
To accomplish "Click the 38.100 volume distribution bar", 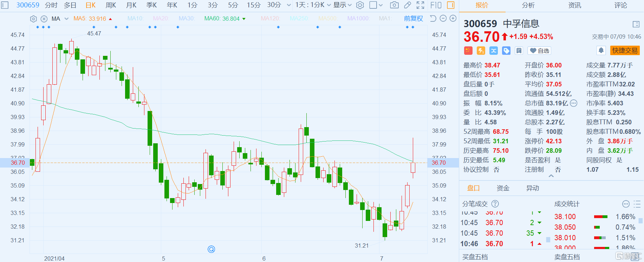I will pos(601,217).
